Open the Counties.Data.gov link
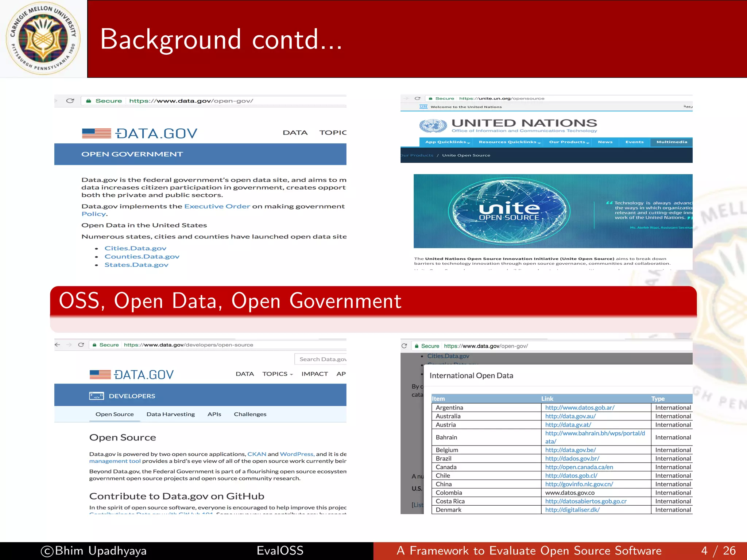 tap(142, 257)
